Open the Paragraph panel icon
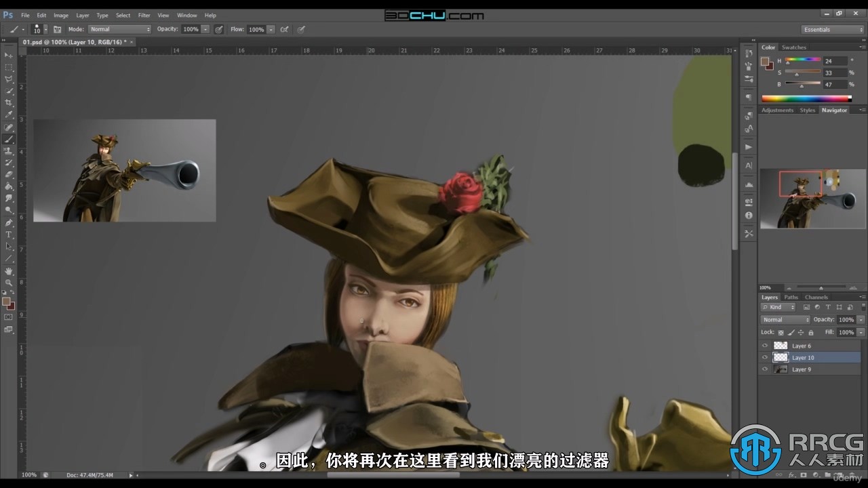This screenshot has height=488, width=868. pos(749,97)
